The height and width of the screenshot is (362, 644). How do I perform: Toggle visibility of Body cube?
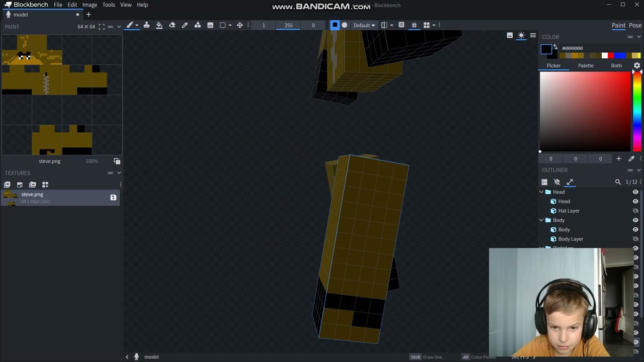tap(635, 230)
